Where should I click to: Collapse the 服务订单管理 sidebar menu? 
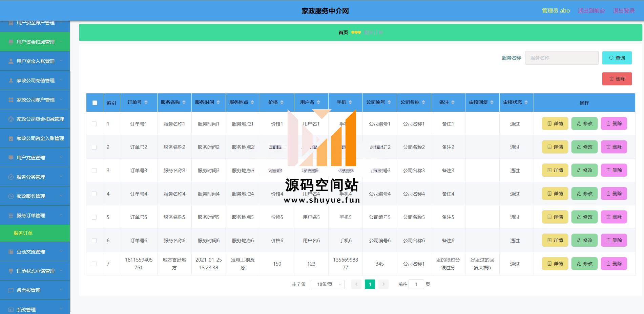(x=35, y=216)
